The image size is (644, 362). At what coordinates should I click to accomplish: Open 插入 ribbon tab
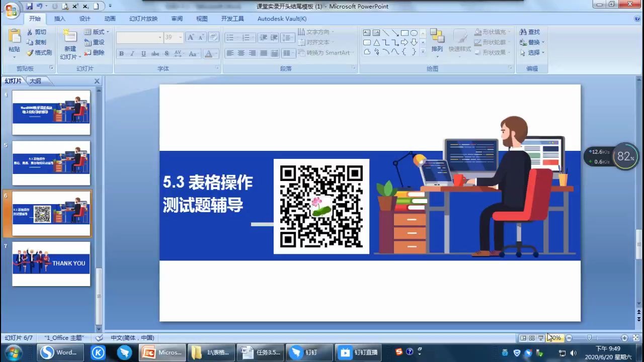coord(60,19)
